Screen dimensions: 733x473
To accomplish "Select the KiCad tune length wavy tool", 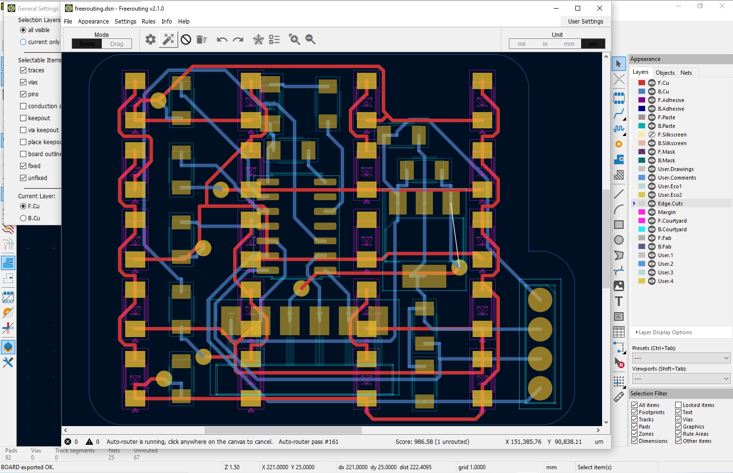I will (619, 129).
